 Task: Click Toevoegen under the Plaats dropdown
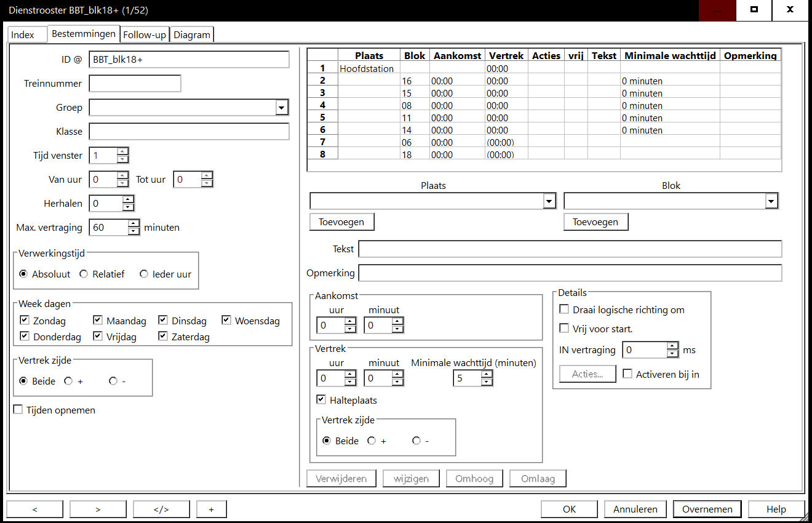pos(341,222)
